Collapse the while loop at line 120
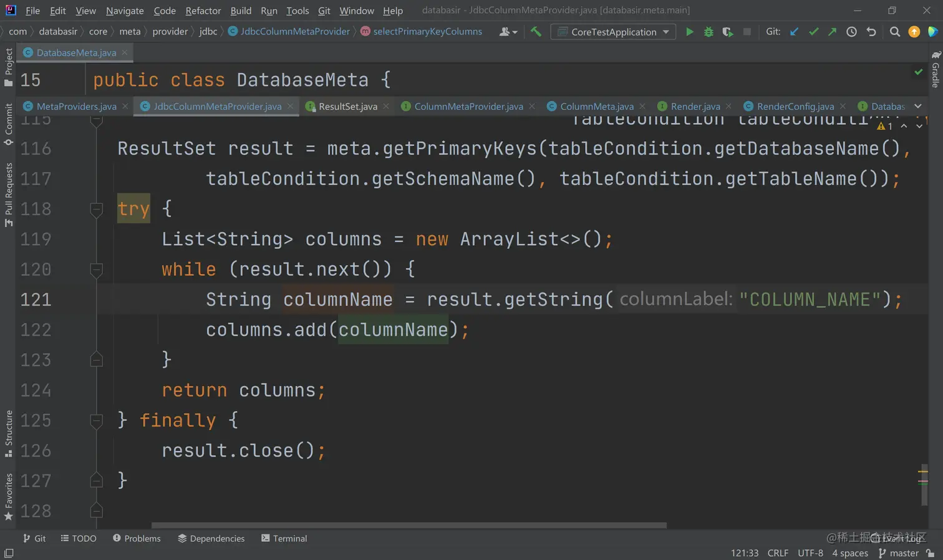This screenshot has width=943, height=560. coord(96,269)
